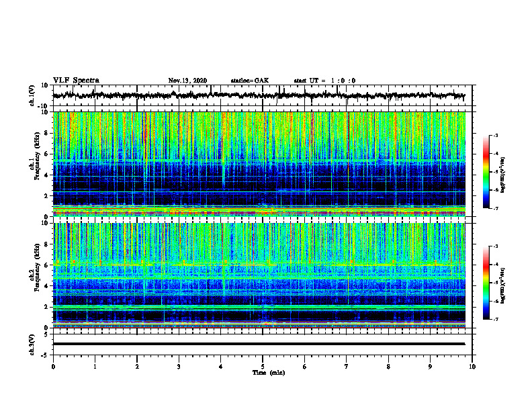Screen dimensions: 532x411
Task: Click the ch.1 spectrogram panel
Action: click(x=259, y=164)
